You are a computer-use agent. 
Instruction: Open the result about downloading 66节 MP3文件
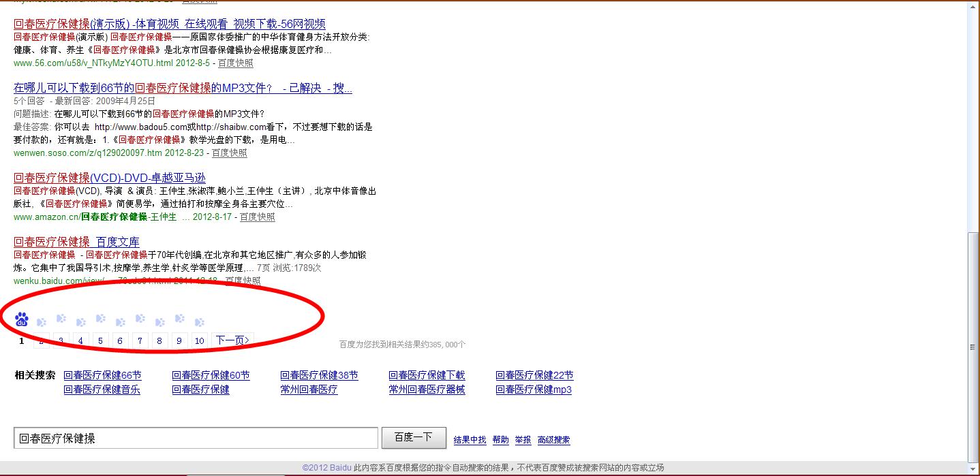(183, 88)
